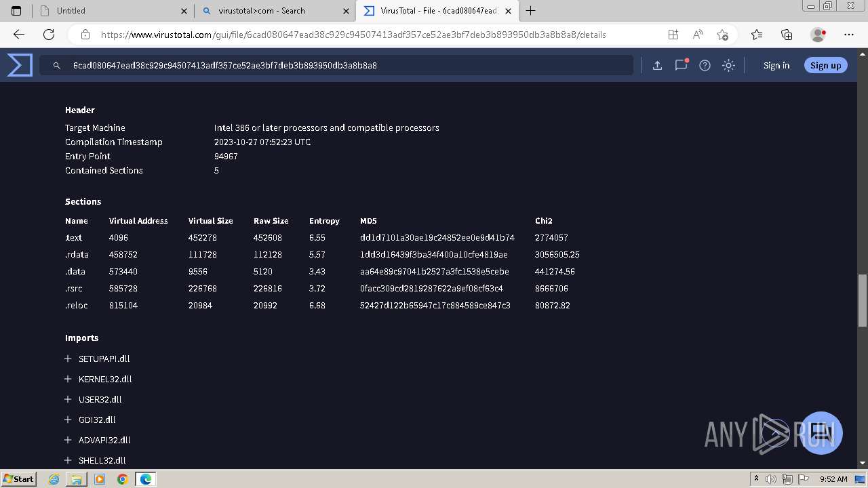Expand the SETUPAPI.dll imports

[68, 359]
